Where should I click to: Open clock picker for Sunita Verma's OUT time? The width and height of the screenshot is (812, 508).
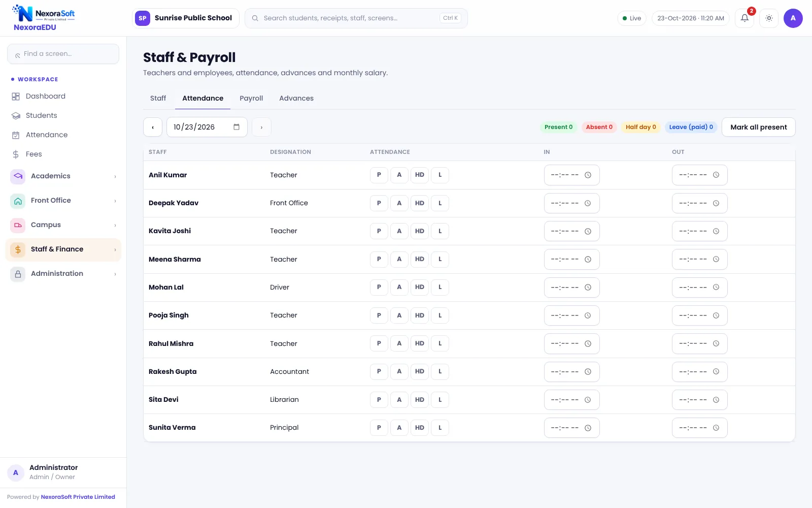716,428
